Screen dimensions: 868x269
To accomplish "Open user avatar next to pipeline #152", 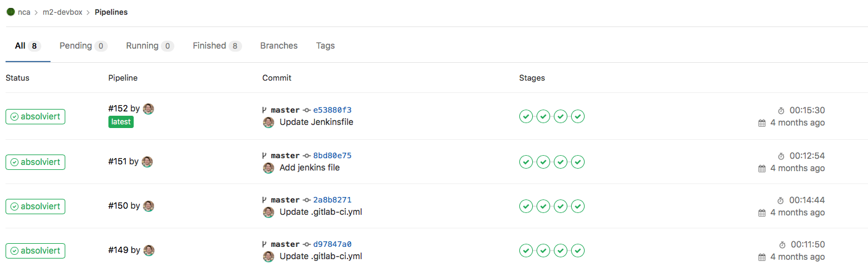I will (148, 109).
